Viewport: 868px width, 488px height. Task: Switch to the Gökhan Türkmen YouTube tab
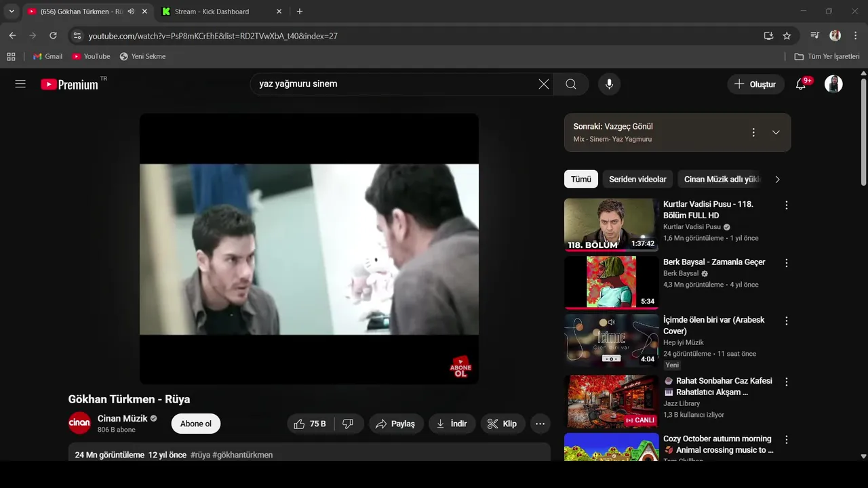pos(79,12)
